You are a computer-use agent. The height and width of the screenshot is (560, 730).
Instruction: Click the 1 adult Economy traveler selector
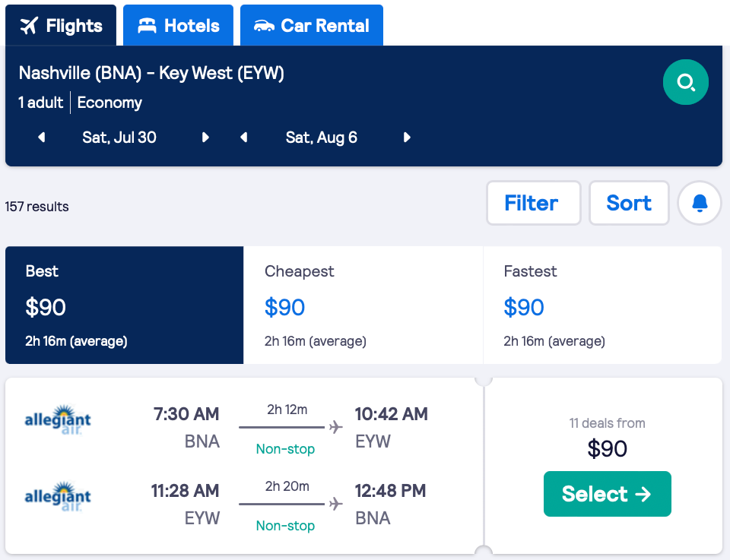pyautogui.click(x=80, y=103)
